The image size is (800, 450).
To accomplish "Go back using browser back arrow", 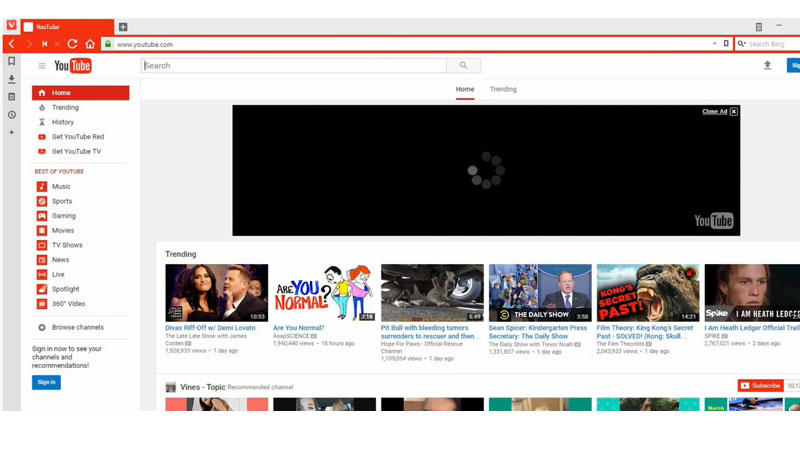I will pos(12,44).
